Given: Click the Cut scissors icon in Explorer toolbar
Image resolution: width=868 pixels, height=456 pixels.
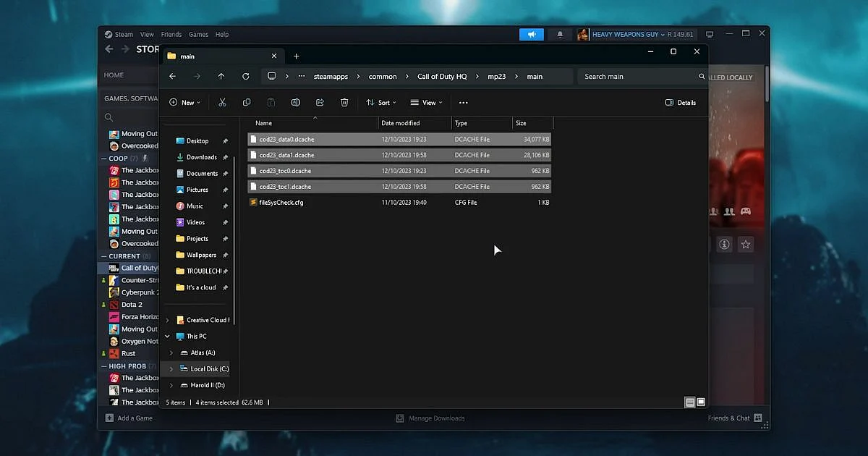Looking at the screenshot, I should [x=222, y=103].
